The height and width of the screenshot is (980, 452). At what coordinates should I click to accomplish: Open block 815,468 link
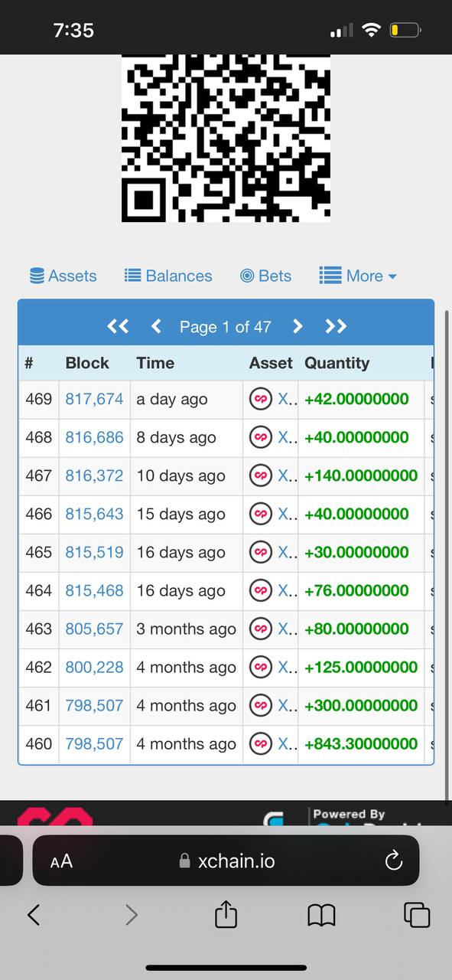[x=94, y=590]
